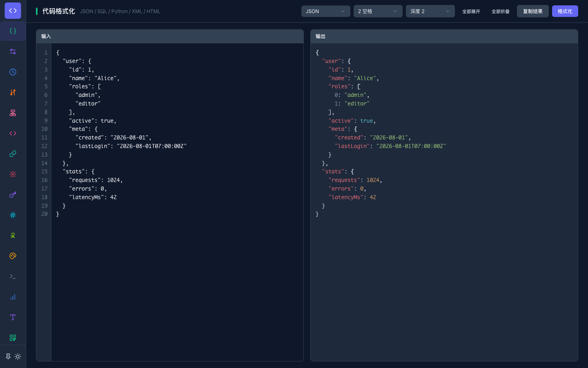Screen dimensions: 588x368
Task: Click inside the 输入 code editor area
Action: 177,202
